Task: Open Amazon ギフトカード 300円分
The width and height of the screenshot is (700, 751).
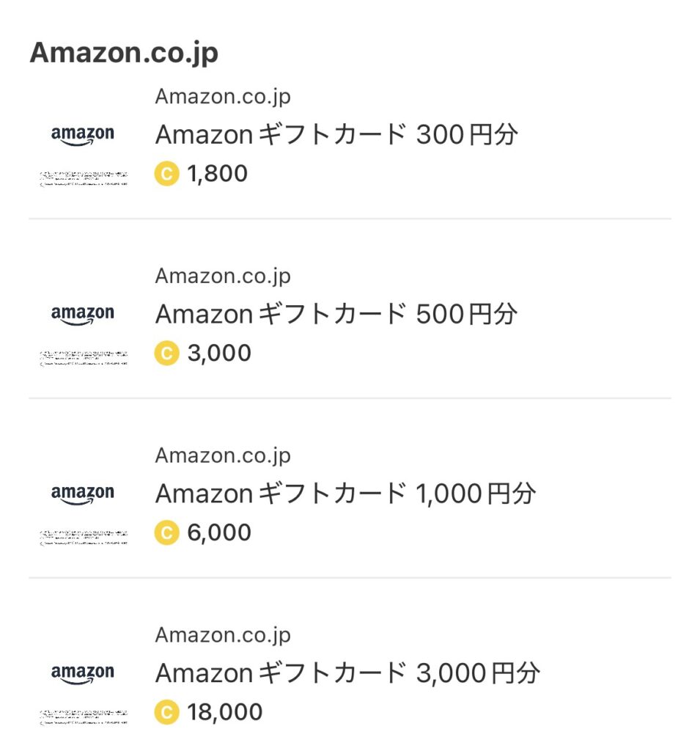Action: (x=336, y=135)
